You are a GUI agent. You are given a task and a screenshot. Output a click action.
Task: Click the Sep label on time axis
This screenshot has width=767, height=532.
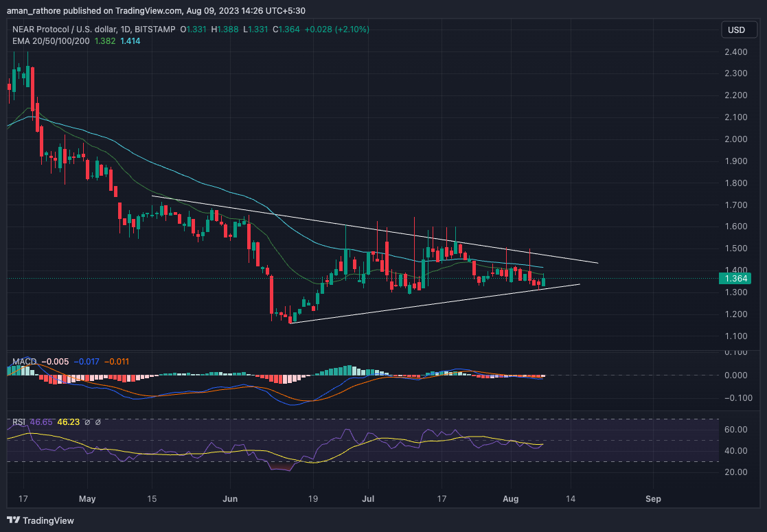653,499
